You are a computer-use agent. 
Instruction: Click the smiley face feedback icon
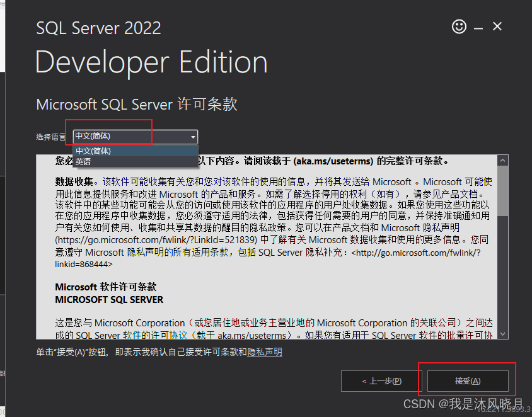[x=459, y=26]
